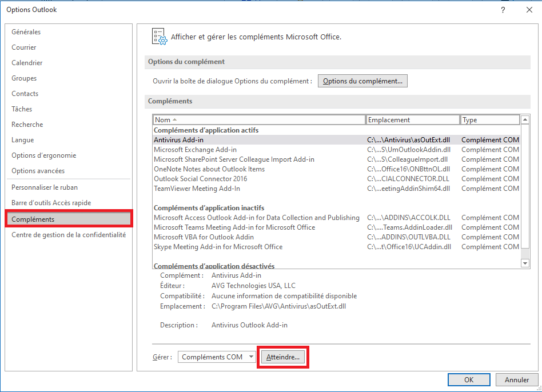Click Compléments d'application inactifs group heading
This screenshot has width=542, height=392.
209,208
